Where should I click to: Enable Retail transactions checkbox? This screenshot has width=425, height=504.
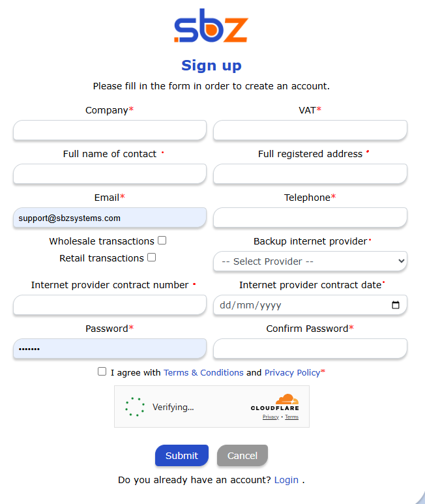(x=152, y=258)
